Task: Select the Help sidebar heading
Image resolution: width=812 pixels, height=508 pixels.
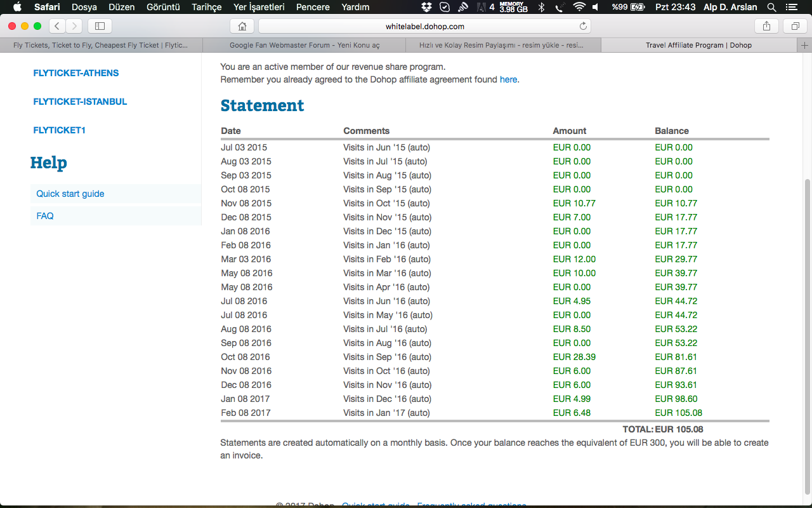Action: point(48,163)
